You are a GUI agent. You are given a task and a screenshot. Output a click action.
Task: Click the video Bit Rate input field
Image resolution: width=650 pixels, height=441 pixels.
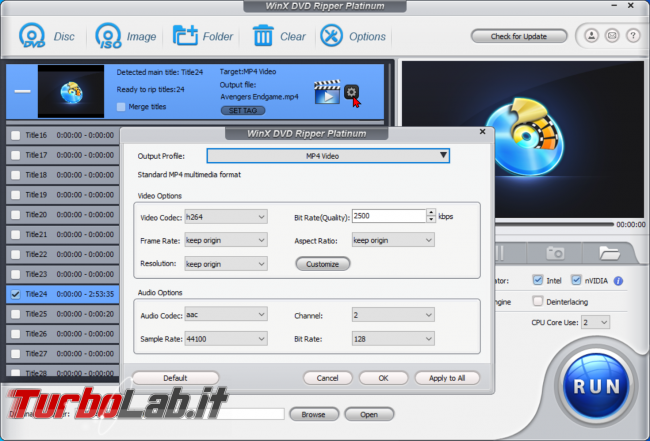(389, 216)
